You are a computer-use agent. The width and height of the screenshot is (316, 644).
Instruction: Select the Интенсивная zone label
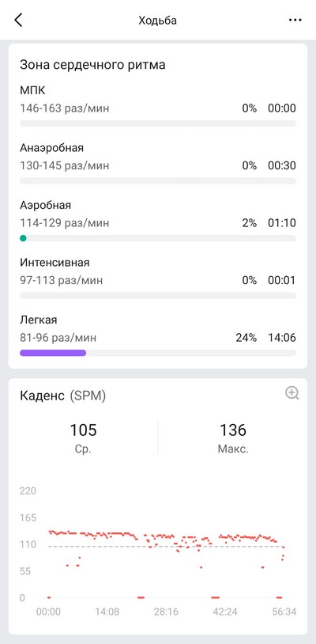[55, 262]
